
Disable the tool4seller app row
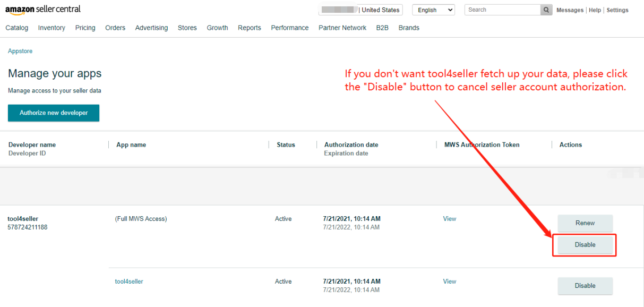coord(585,286)
